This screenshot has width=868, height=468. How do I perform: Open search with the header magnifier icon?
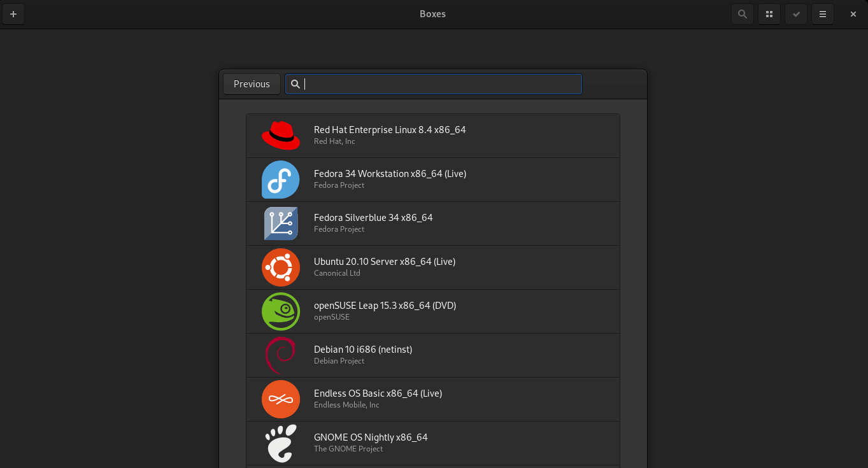[743, 14]
